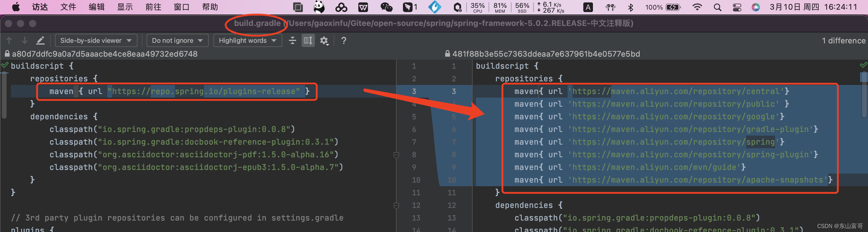The image size is (868, 232).
Task: Click propdeps-plugin classpath in left pane
Action: 172,129
